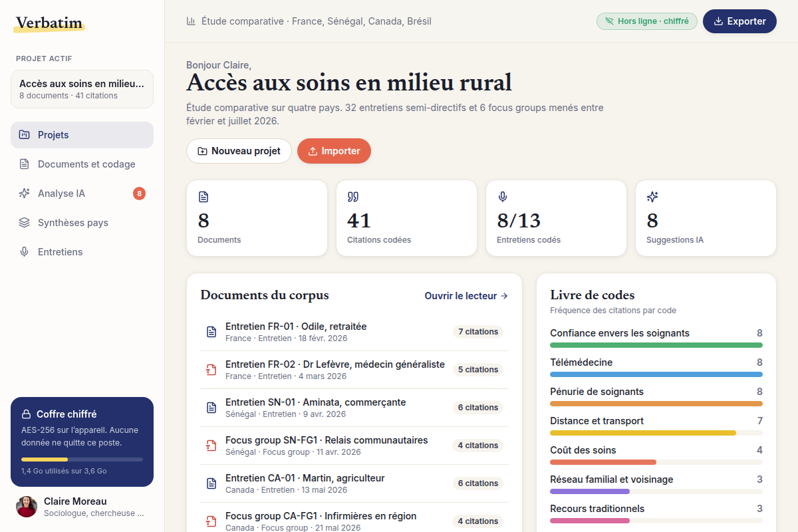
Task: Click the quote icon in Citations codées card
Action: [x=353, y=197]
